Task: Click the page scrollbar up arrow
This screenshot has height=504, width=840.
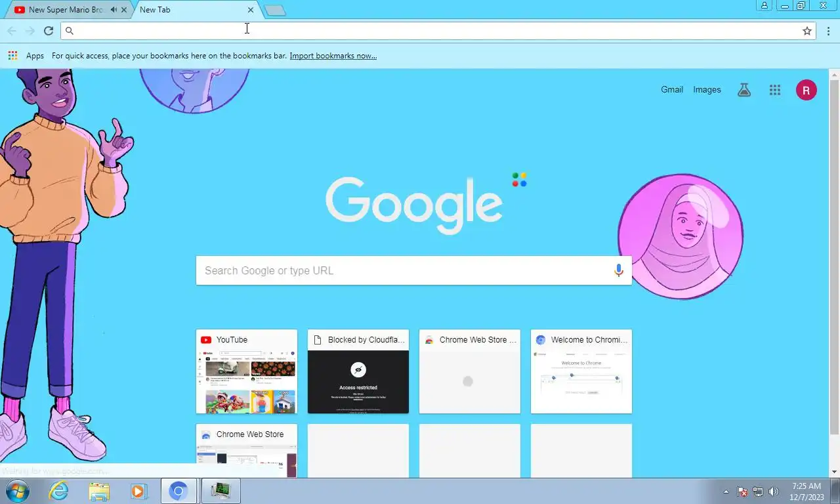Action: point(835,75)
